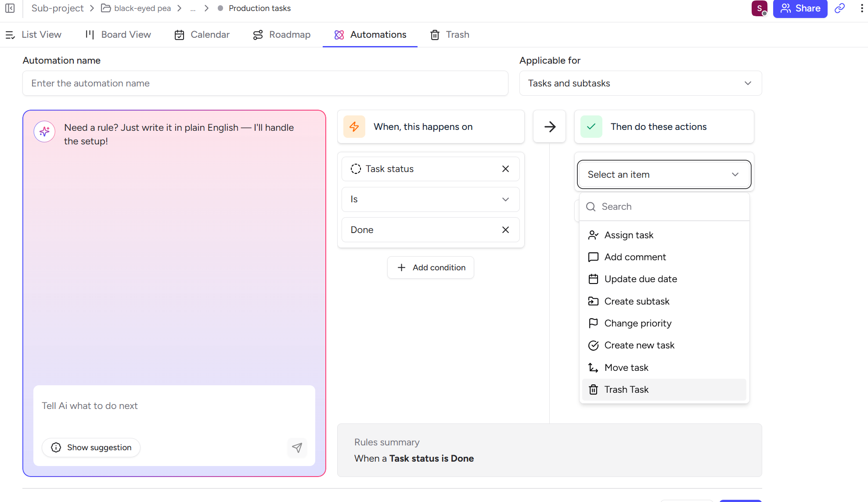Click the Share button
The image size is (868, 502).
[800, 8]
